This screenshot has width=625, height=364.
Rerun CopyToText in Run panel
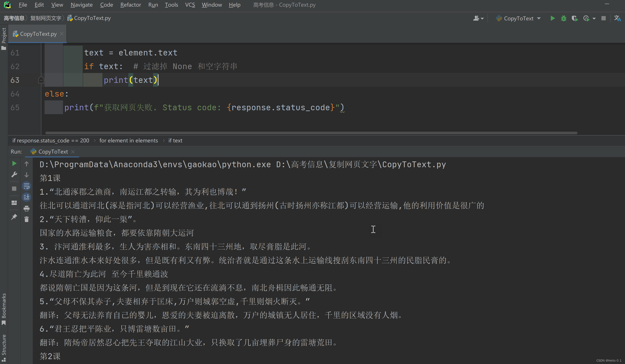click(14, 164)
